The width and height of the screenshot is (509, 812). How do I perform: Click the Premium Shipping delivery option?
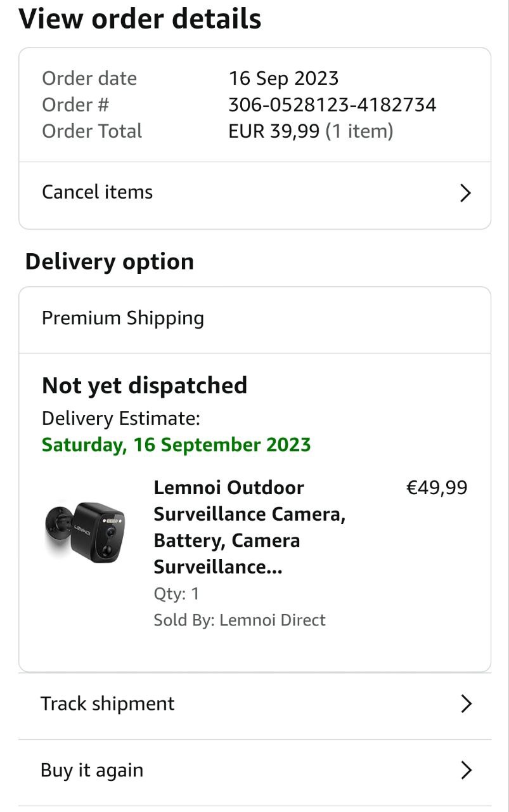pyautogui.click(x=123, y=318)
